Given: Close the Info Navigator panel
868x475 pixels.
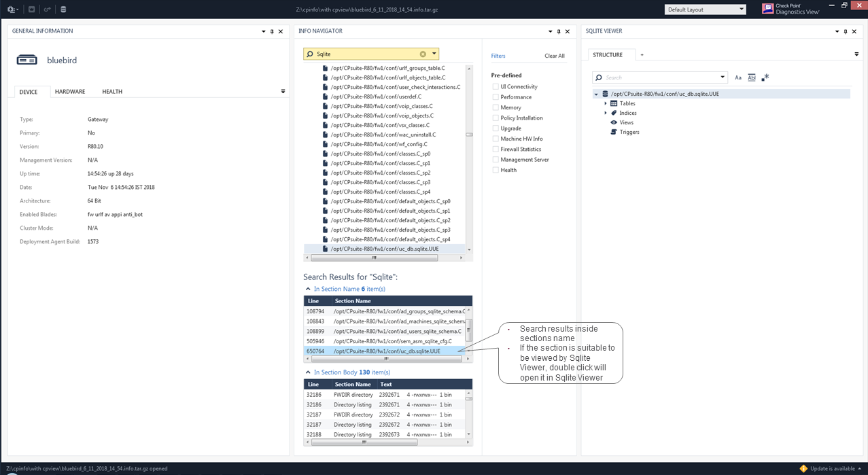Looking at the screenshot, I should click(567, 31).
